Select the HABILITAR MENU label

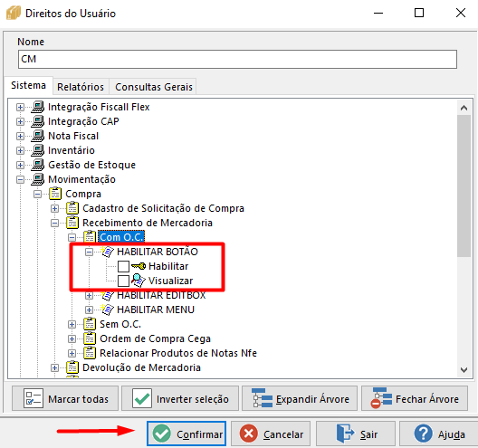(156, 310)
